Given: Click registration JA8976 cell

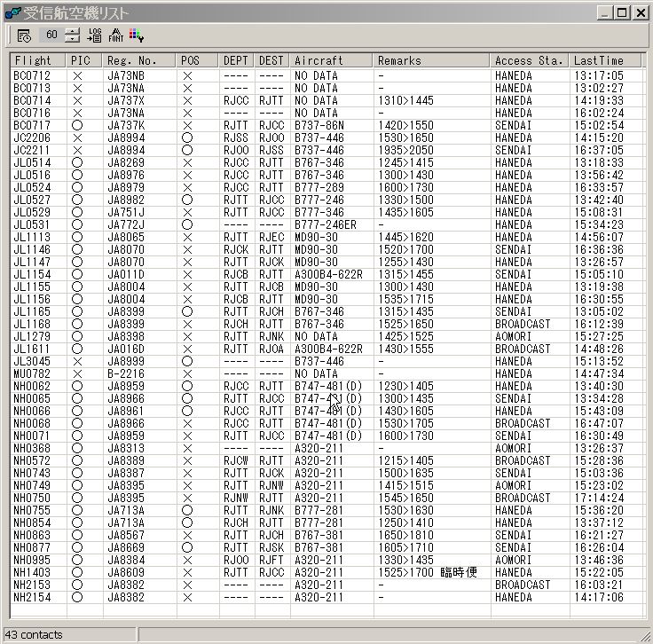Looking at the screenshot, I should coord(126,176).
